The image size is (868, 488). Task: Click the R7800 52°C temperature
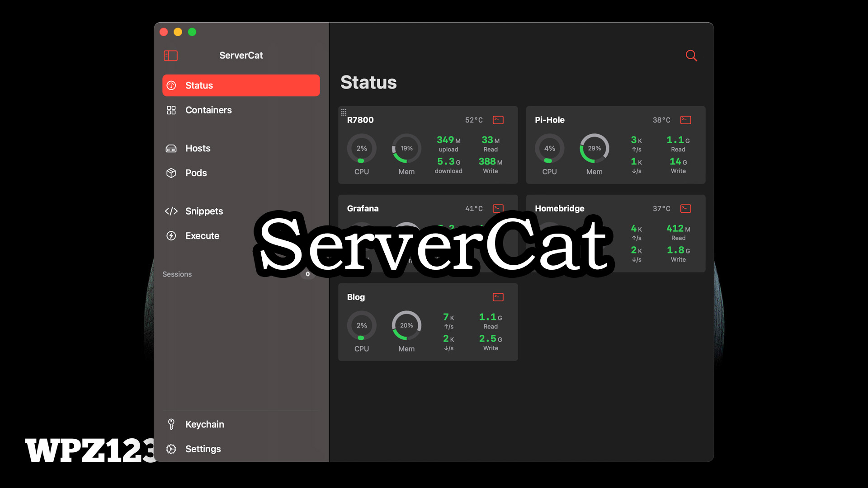click(474, 120)
